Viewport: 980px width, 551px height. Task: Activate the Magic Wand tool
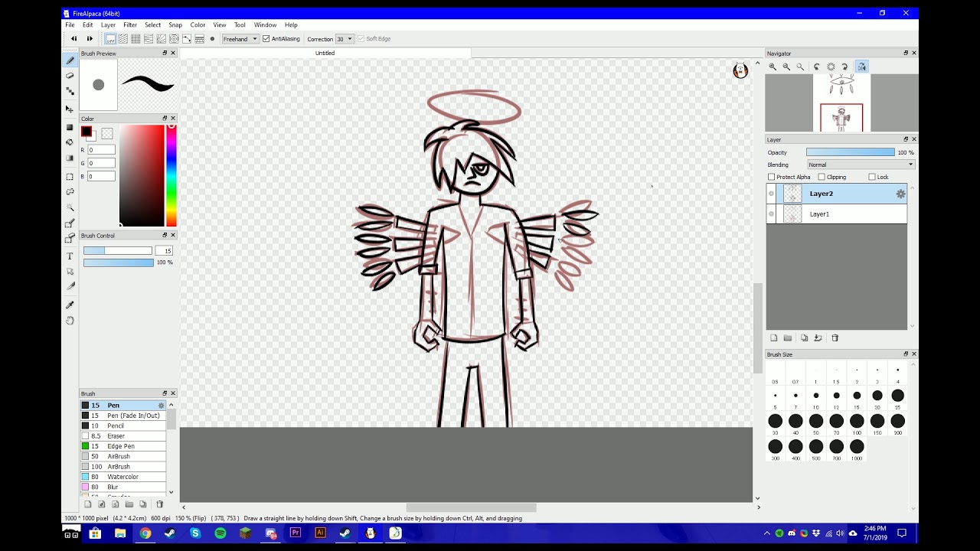[x=70, y=207]
